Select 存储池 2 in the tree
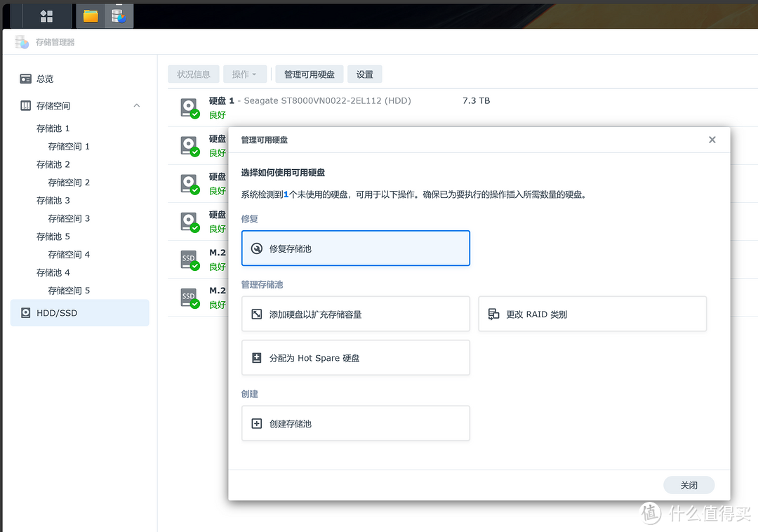 [x=53, y=164]
